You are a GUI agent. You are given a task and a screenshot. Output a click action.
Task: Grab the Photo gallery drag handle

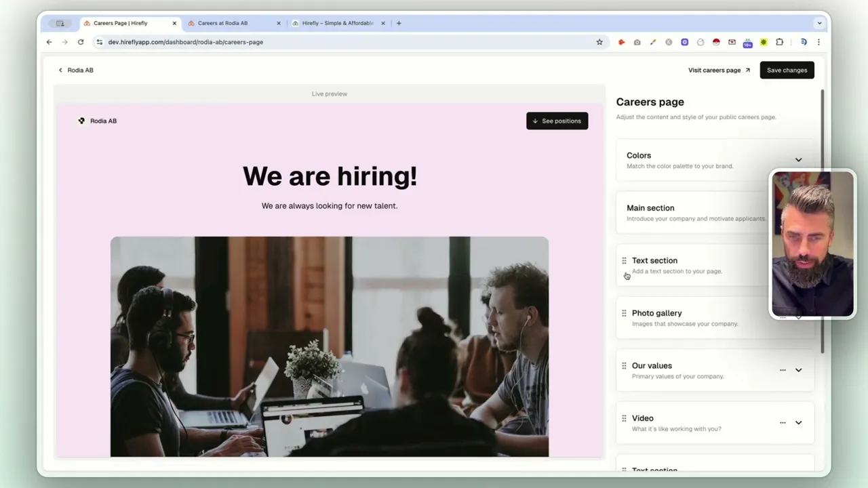click(624, 313)
